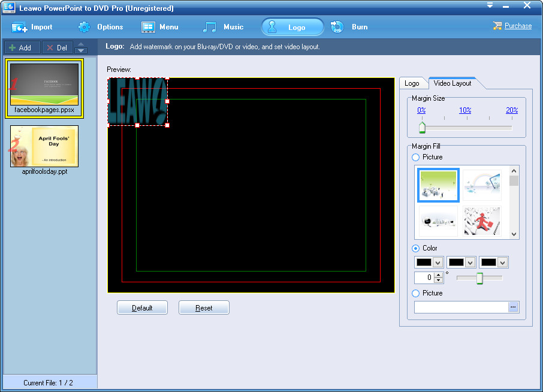Expand the first color dropdown
Screen dimensions: 543x392
438,263
